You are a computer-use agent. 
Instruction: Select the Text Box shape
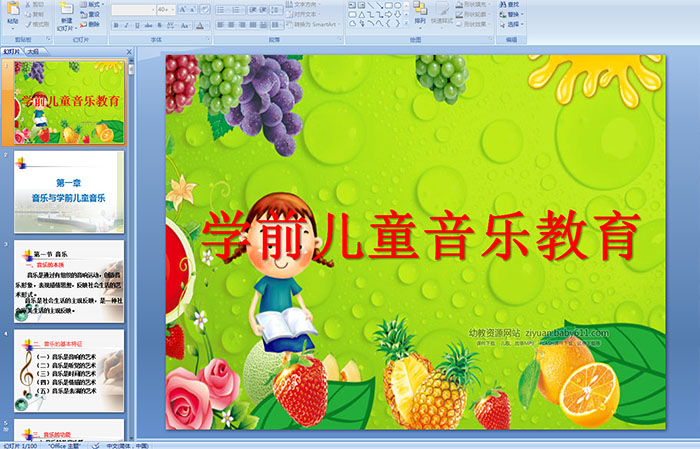[352, 5]
